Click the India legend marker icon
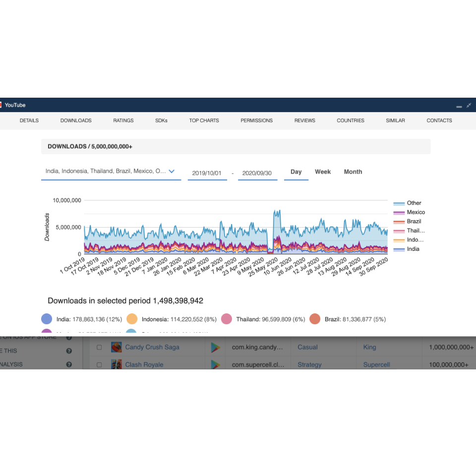 [47, 319]
